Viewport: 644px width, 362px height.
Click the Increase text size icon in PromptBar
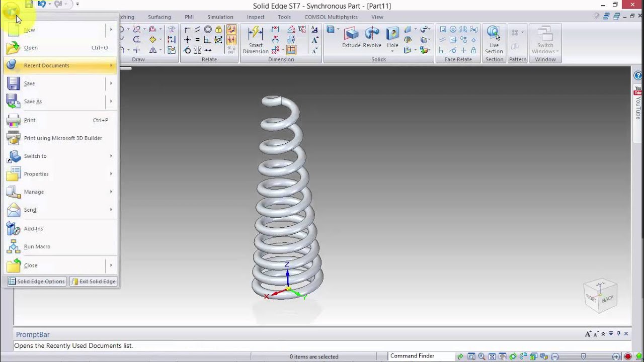pos(588,334)
